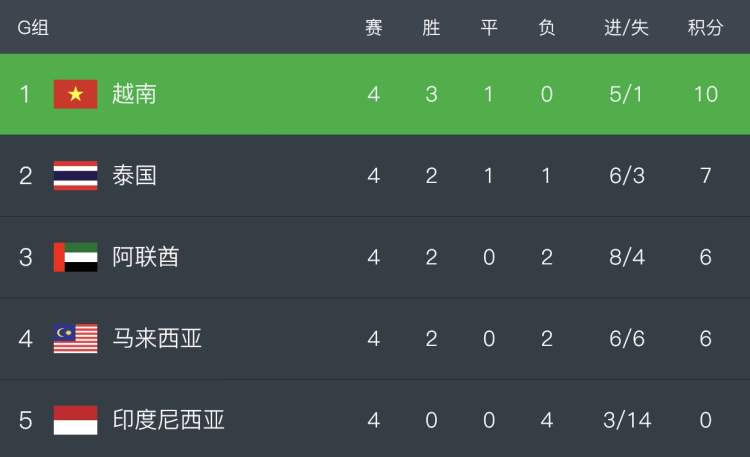Click the 负 column header

pos(547,27)
